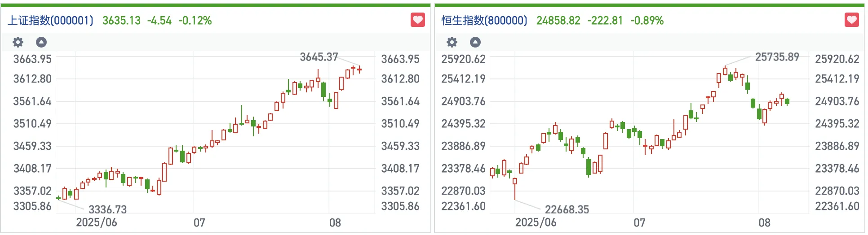Click the 3645.37 high marker label
Image resolution: width=868 pixels, height=235 pixels.
319,57
